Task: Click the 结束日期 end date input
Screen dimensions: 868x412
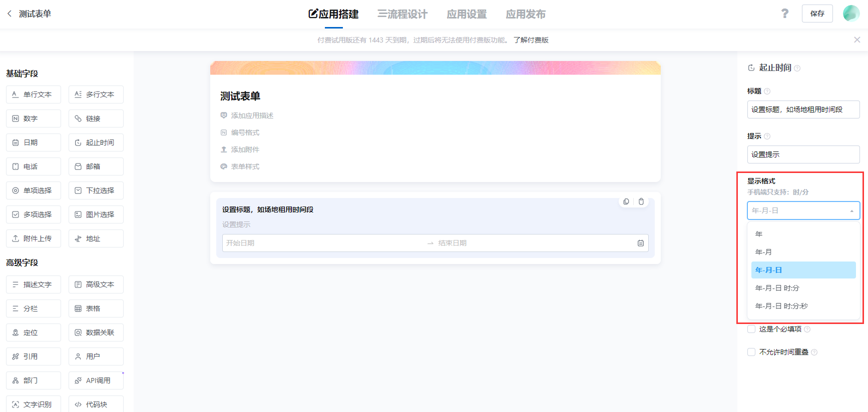Action: [535, 243]
